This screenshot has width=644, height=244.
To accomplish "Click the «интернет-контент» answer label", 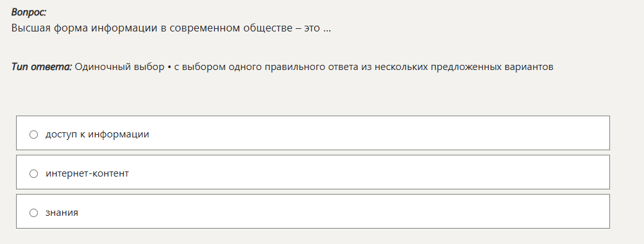I will point(87,173).
